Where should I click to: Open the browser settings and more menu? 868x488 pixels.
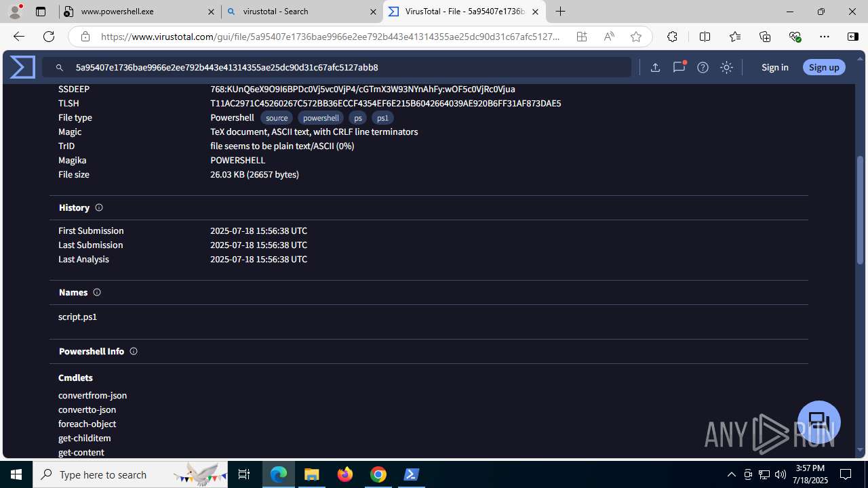click(x=825, y=37)
